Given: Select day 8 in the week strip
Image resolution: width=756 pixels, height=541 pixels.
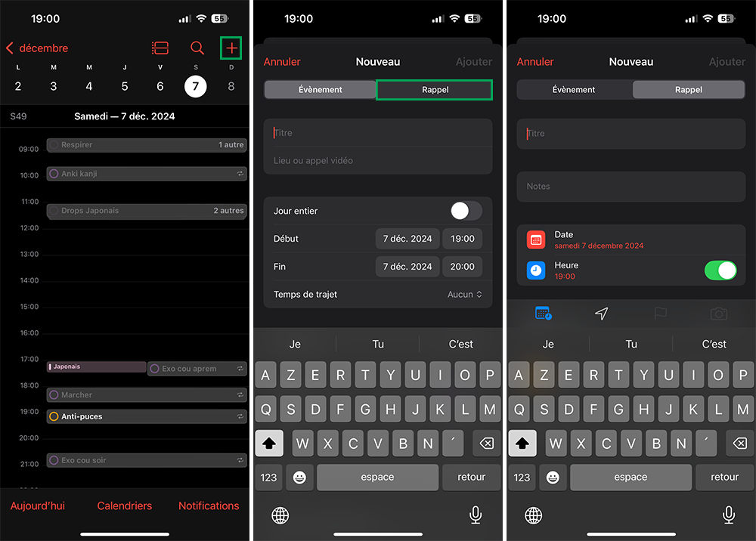Looking at the screenshot, I should pos(231,87).
